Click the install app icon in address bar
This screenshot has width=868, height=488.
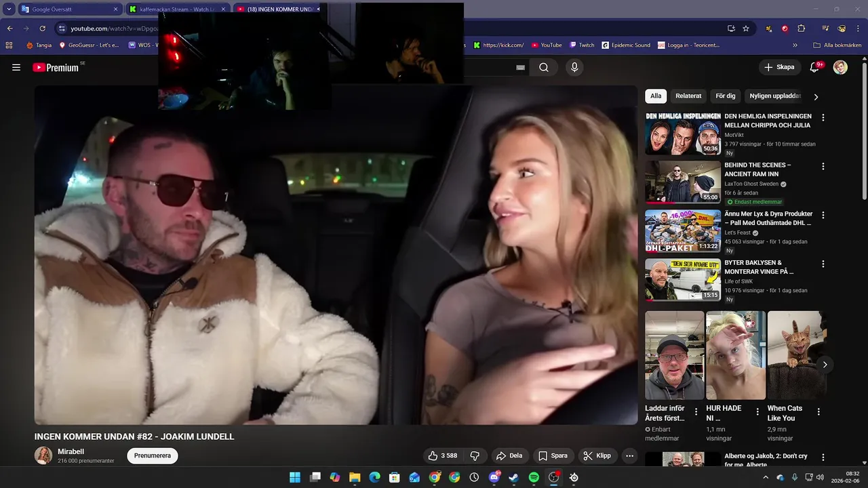tap(731, 28)
